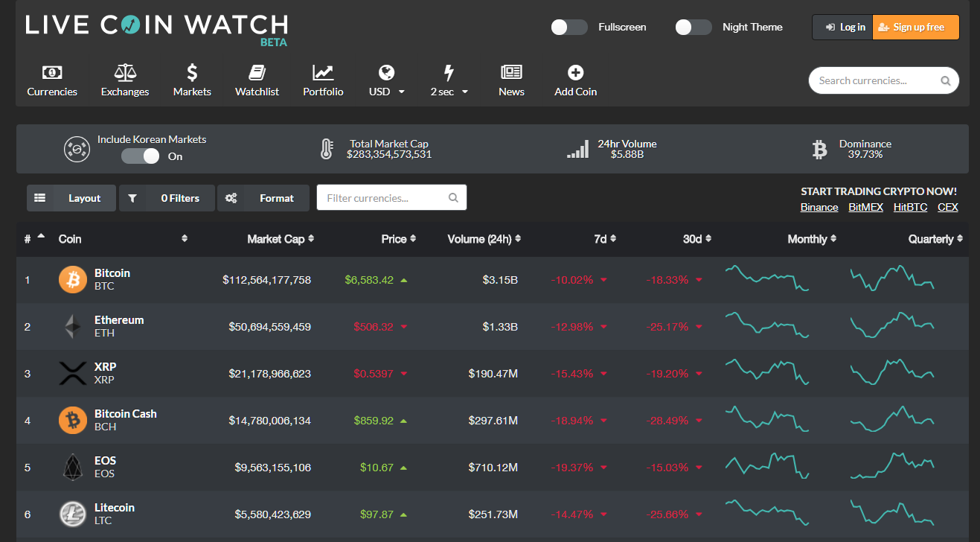Click the Bitcoin coin name
The height and width of the screenshot is (542, 980).
coord(112,273)
